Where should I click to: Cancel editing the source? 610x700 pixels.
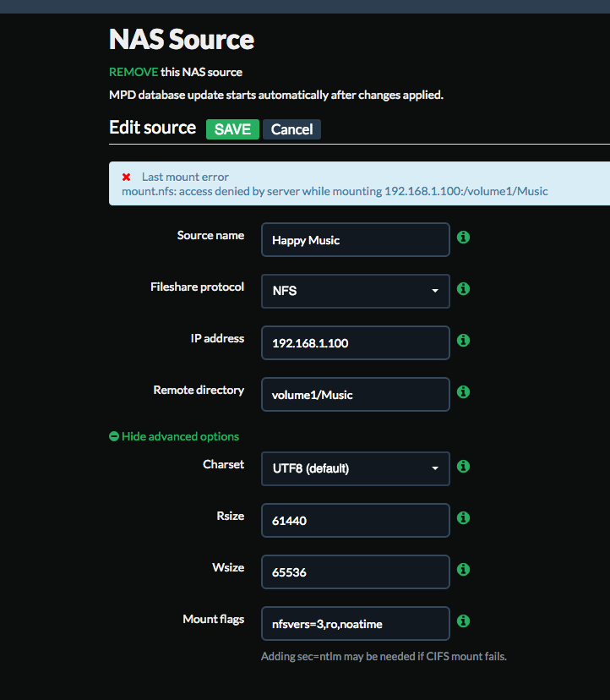(x=291, y=129)
